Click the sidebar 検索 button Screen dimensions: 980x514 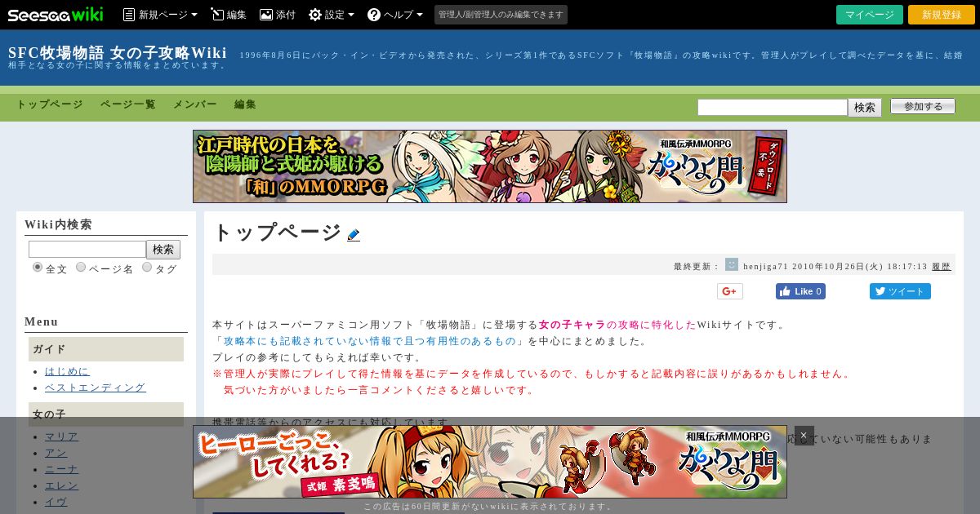(163, 250)
